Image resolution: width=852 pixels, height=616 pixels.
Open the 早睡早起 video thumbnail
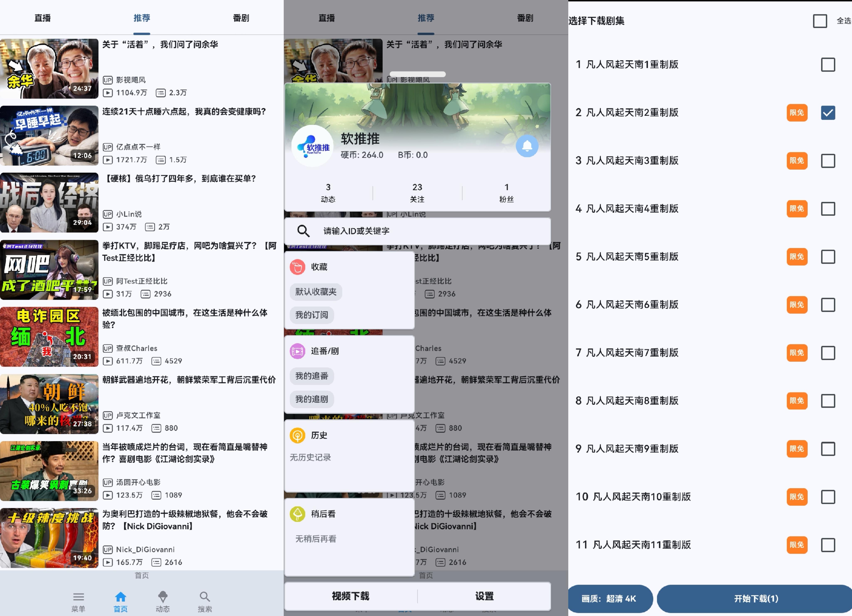[x=49, y=136]
